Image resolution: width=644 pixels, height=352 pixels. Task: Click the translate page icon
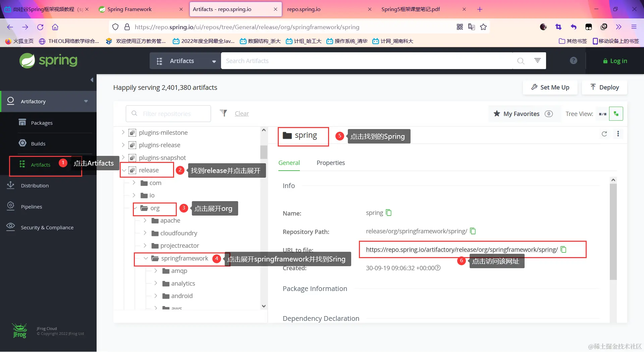tap(471, 27)
